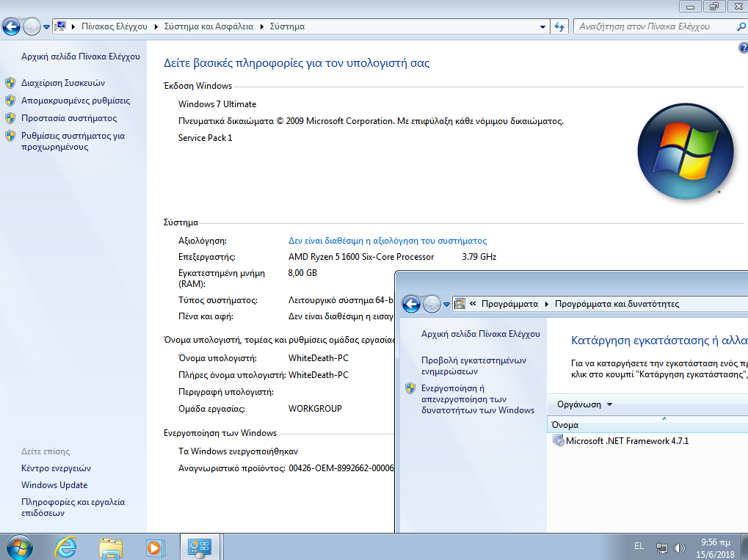
Task: Open Ρυθμίσεις συστήματος για προχωρημένους
Action: [73, 141]
